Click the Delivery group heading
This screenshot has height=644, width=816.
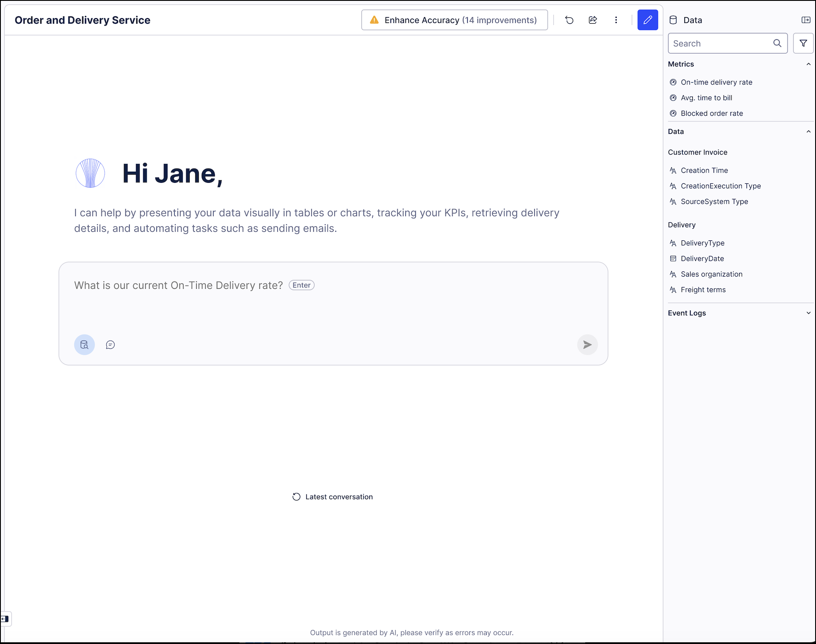point(682,225)
